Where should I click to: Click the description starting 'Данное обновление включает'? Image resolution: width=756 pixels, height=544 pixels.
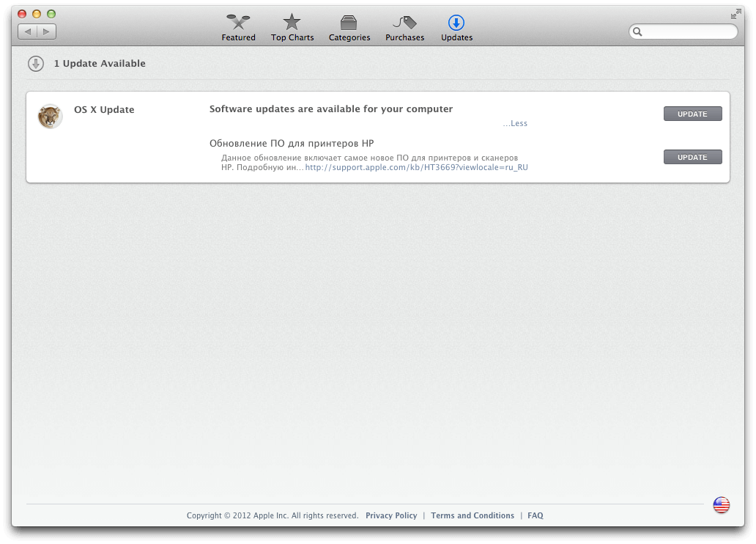click(x=369, y=163)
